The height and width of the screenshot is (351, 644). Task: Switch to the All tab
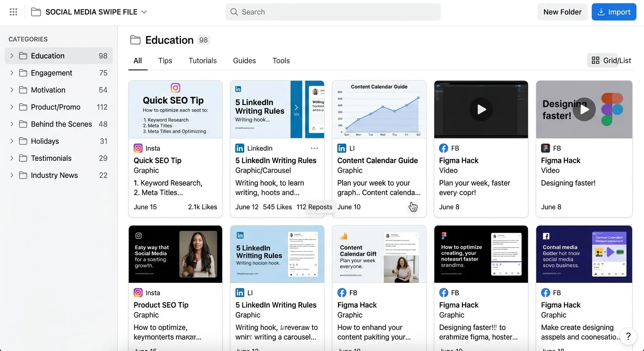coord(138,60)
